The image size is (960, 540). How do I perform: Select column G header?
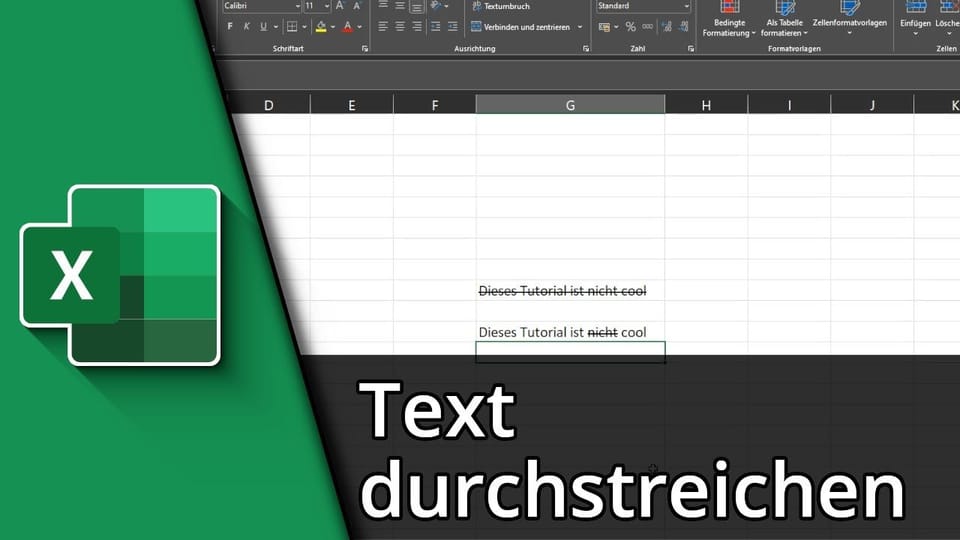point(570,105)
